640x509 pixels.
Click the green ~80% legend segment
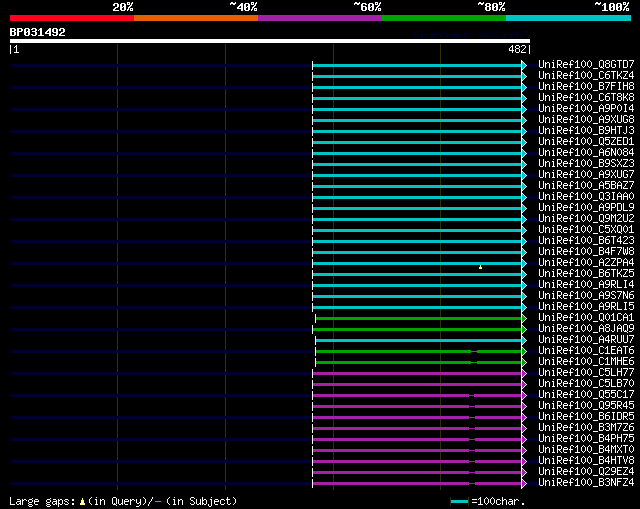point(444,18)
